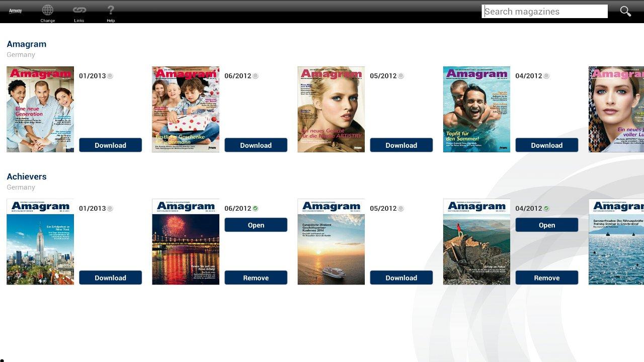The height and width of the screenshot is (362, 644).
Task: Open the Help question mark icon
Action: [111, 10]
